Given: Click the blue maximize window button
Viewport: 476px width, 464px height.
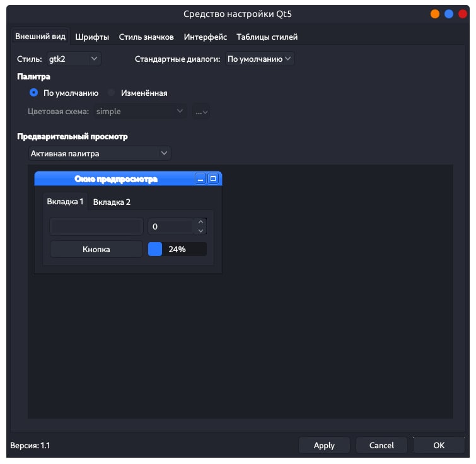Looking at the screenshot, I should (x=449, y=14).
